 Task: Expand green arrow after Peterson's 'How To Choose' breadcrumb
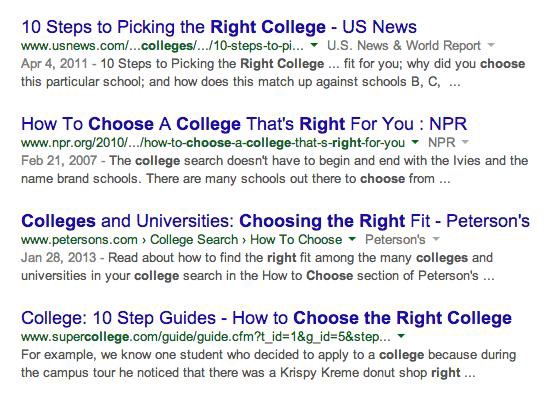click(352, 239)
